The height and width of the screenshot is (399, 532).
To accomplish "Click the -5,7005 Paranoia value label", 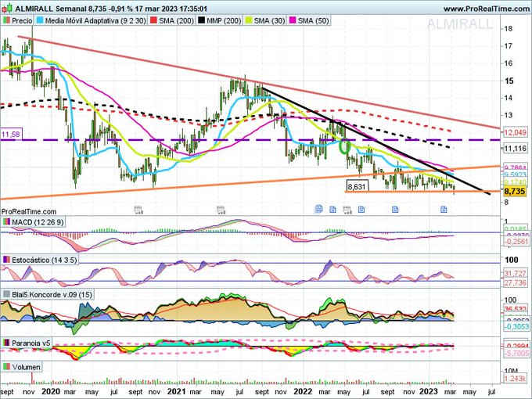I will pyautogui.click(x=516, y=354).
